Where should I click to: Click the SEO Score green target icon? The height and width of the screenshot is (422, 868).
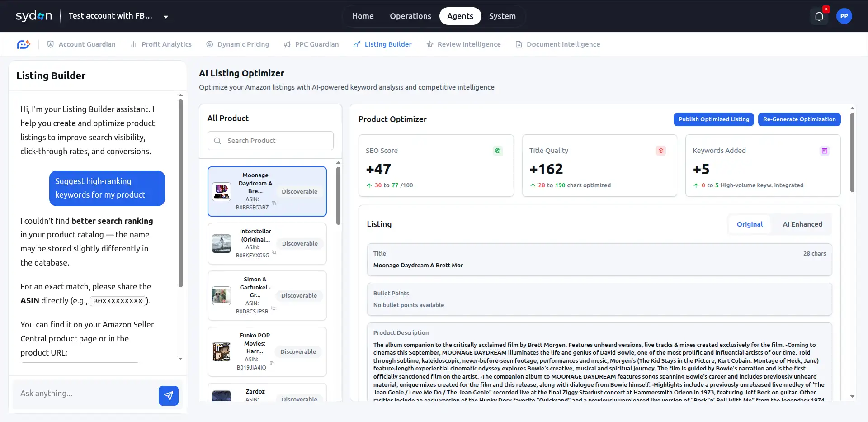(x=498, y=151)
